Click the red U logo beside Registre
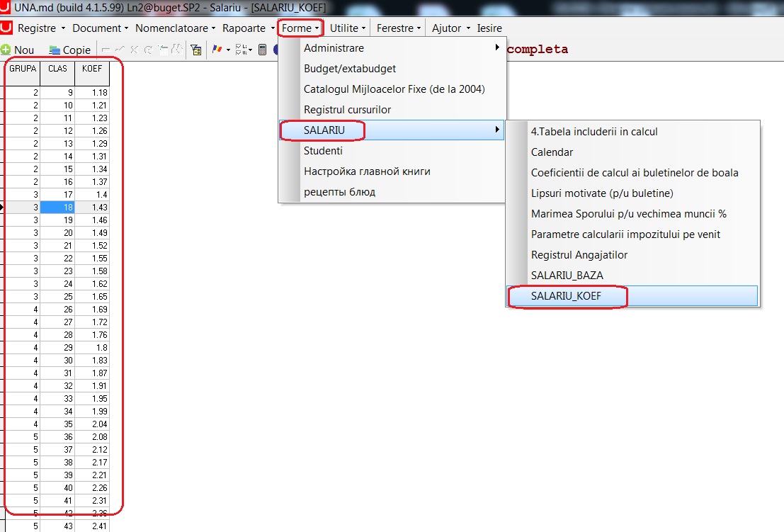 (x=6, y=28)
